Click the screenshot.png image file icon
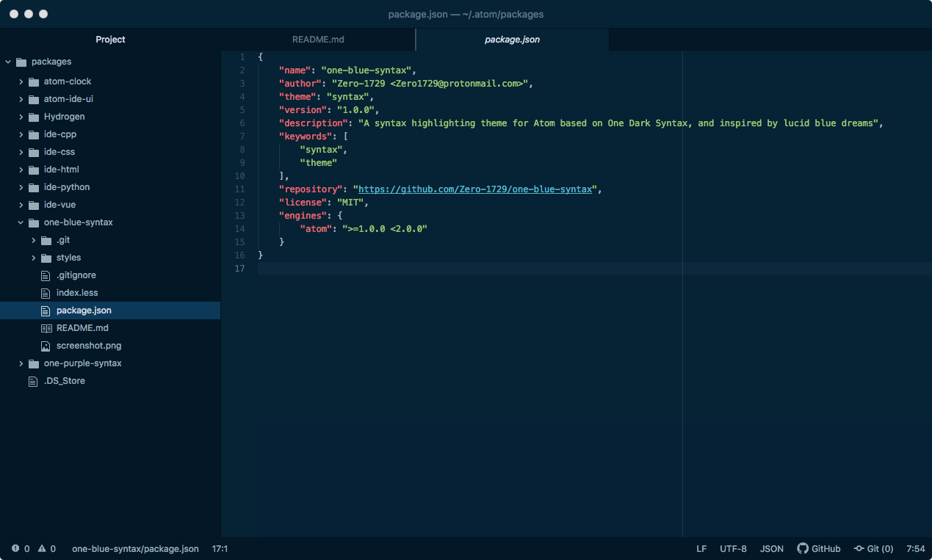 (x=46, y=346)
